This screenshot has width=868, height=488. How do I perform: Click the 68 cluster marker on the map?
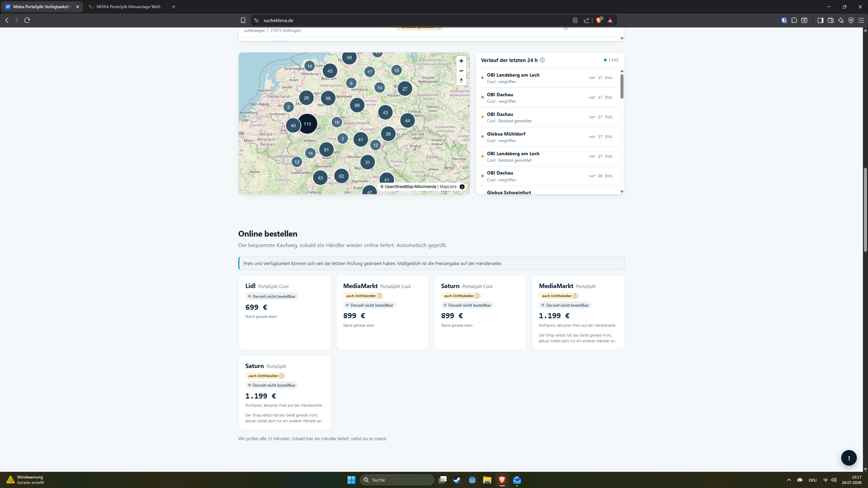328,99
